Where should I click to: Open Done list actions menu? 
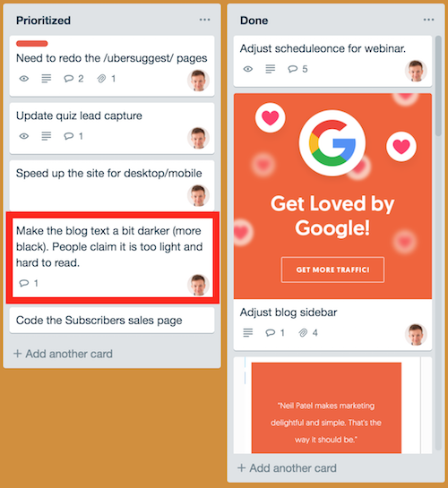(x=428, y=20)
